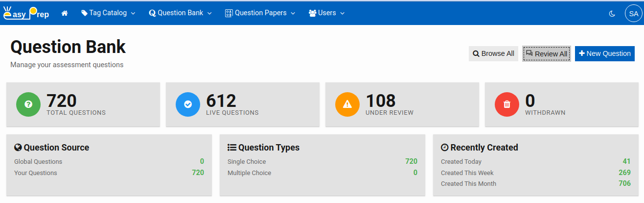This screenshot has width=644, height=203.
Task: Click the value 706 for Created This Month
Action: tap(624, 183)
